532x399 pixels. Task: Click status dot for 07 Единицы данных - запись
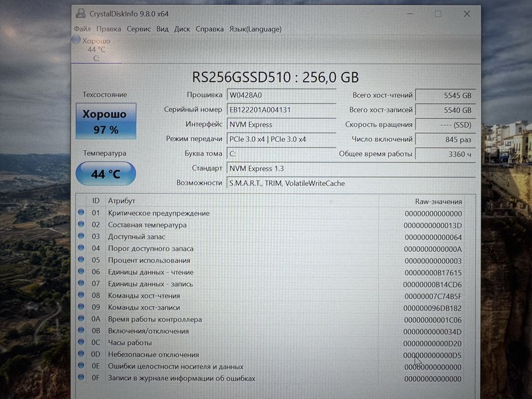(x=81, y=283)
